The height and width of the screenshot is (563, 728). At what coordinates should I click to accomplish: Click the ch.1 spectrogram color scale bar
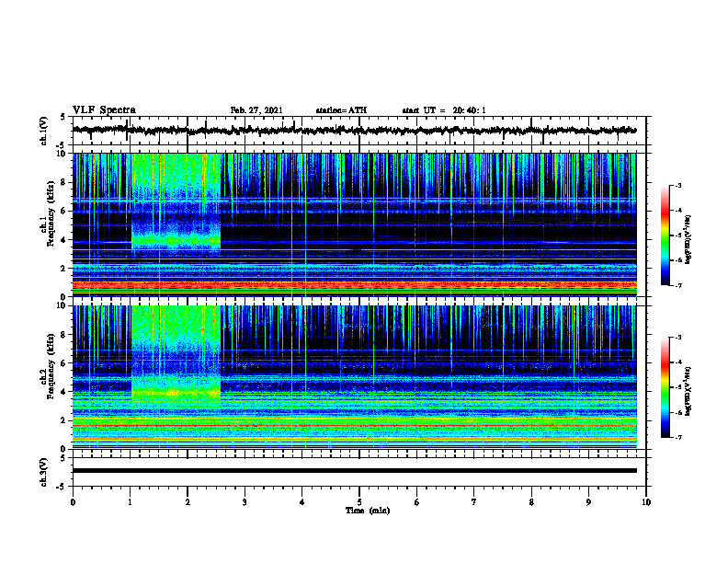(x=665, y=236)
